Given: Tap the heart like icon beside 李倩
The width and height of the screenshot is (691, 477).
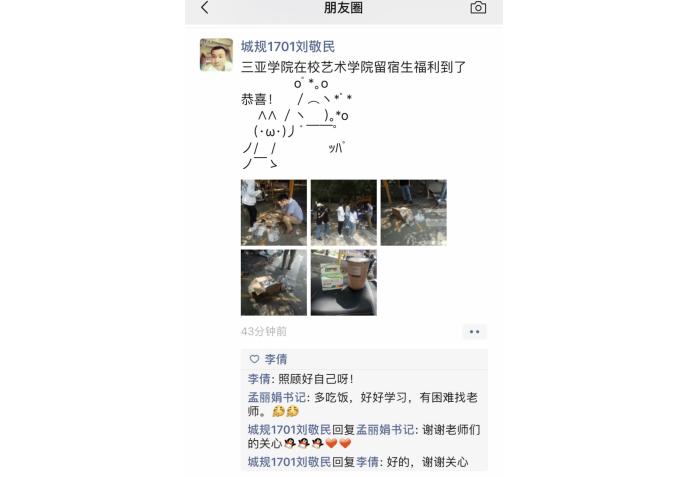Looking at the screenshot, I should [254, 359].
